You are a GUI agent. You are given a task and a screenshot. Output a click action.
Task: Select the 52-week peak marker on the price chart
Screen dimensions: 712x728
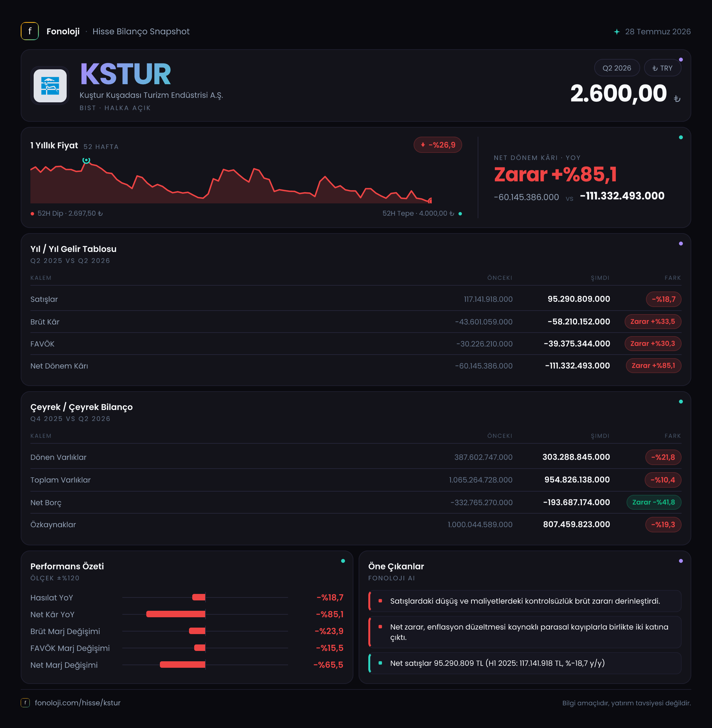[x=86, y=161]
